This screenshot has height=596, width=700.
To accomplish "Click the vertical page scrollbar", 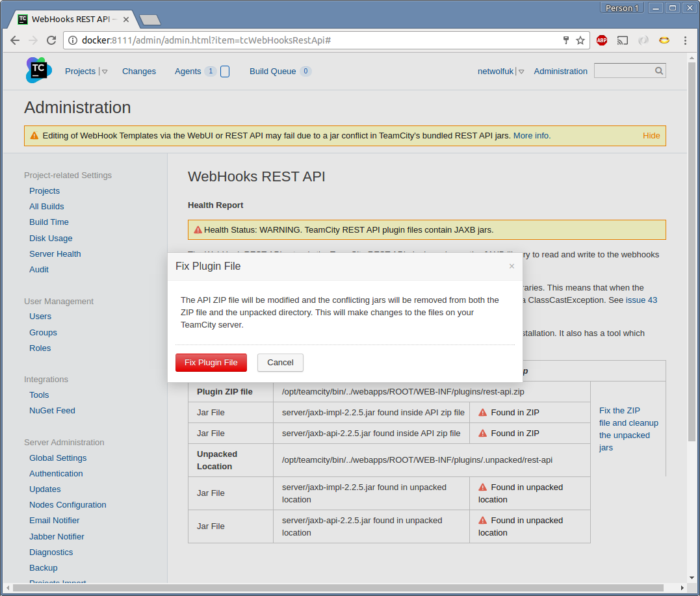I will pos(692,252).
